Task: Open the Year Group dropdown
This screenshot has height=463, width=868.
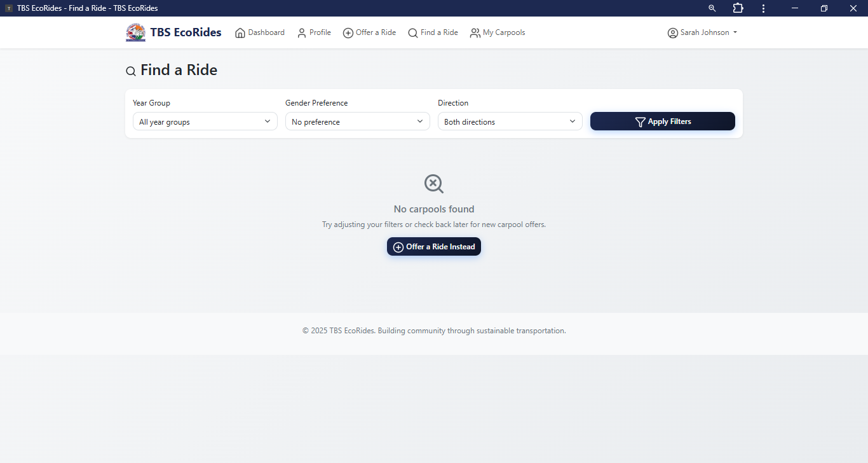Action: tap(205, 121)
